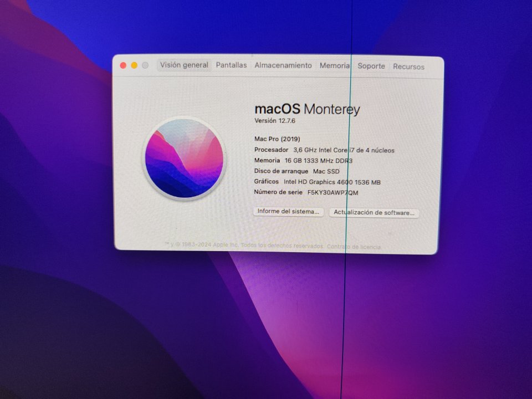Click the macOS Monterey round logo

pyautogui.click(x=184, y=158)
